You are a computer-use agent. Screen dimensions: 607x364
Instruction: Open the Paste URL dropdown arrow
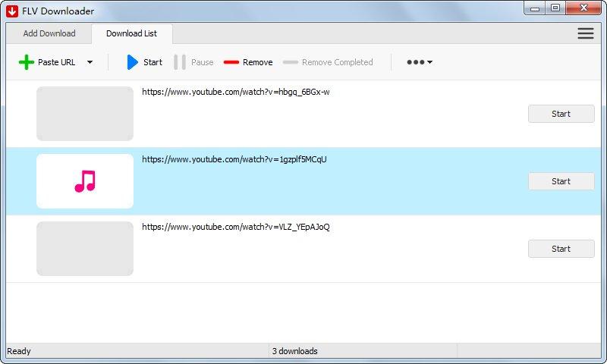point(90,62)
